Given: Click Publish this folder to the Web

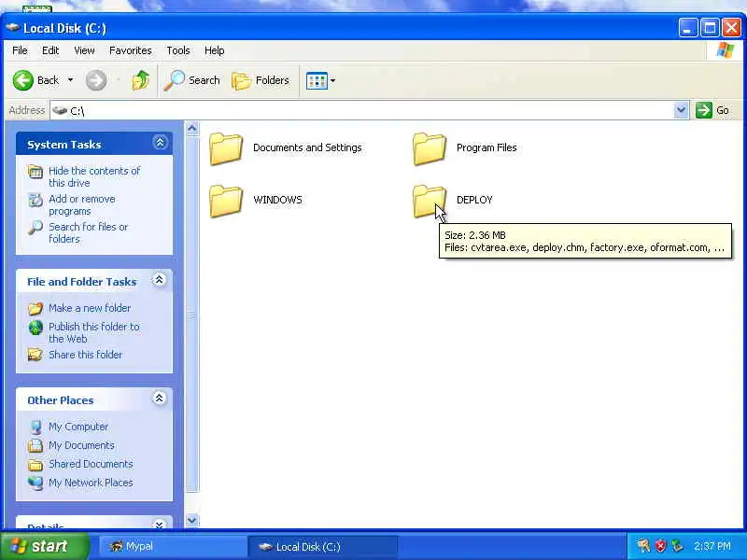Looking at the screenshot, I should coord(94,332).
